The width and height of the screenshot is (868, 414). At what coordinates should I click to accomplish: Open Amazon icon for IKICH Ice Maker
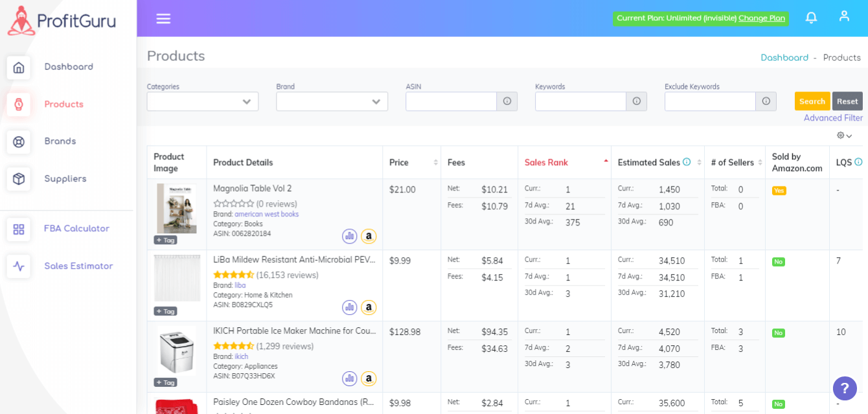[369, 378]
